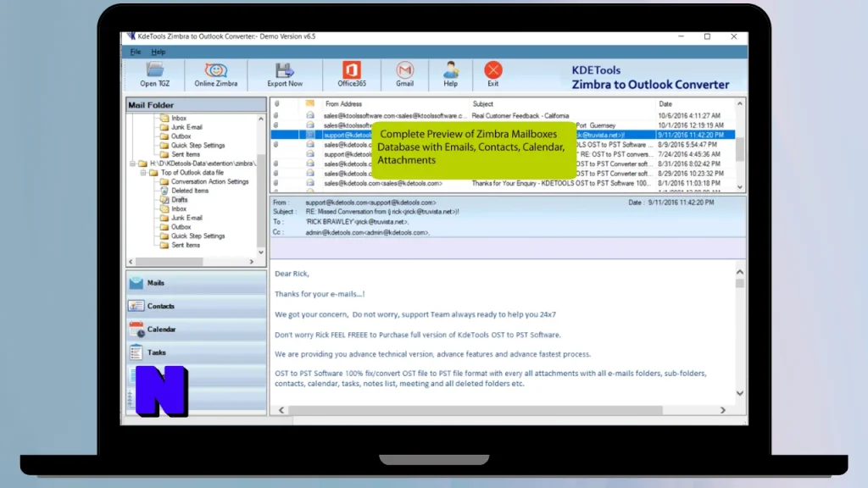Select the Drafts folder
868x488 pixels.
180,200
